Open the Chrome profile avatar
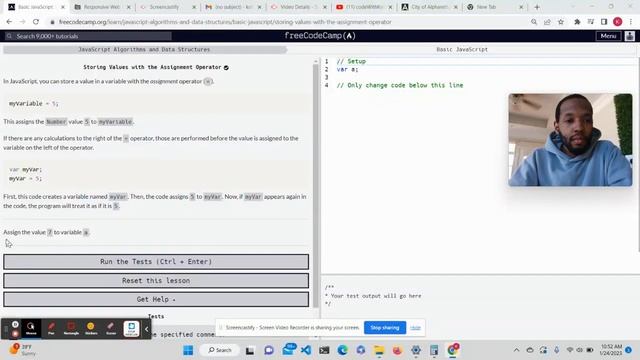The image size is (640, 360). click(618, 22)
